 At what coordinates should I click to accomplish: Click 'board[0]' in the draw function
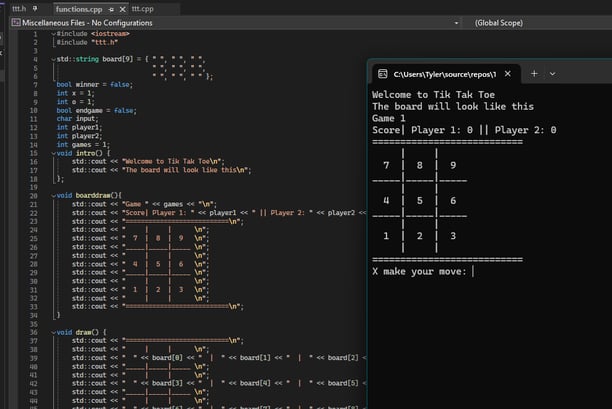167,357
